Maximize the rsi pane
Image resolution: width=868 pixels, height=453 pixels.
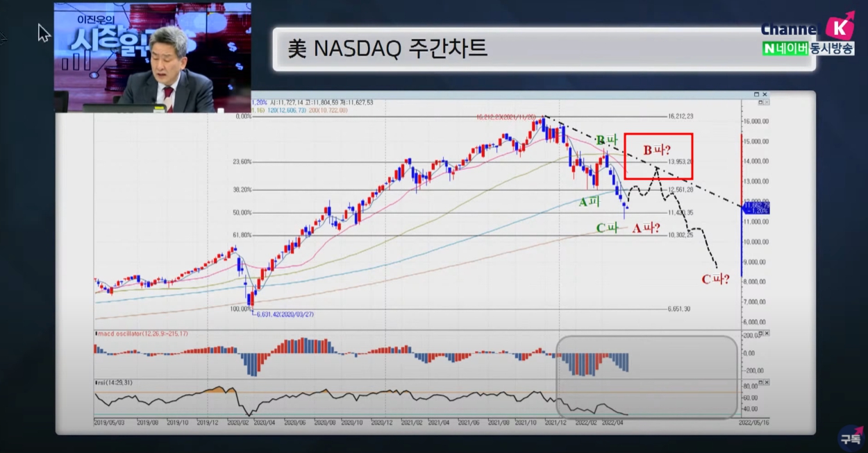pyautogui.click(x=760, y=382)
